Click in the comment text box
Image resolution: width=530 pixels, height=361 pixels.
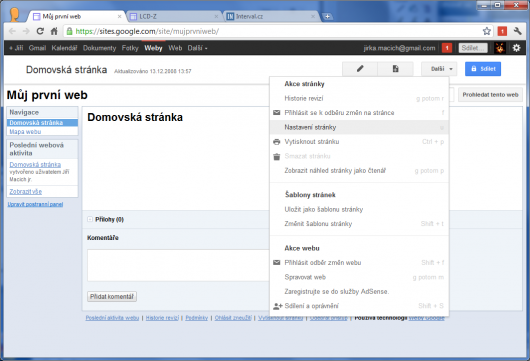[178, 265]
